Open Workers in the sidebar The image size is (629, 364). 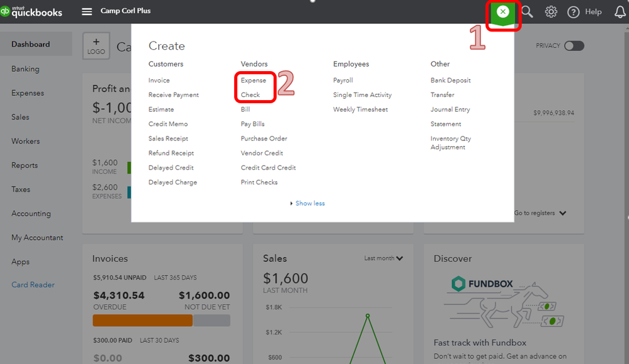point(26,141)
